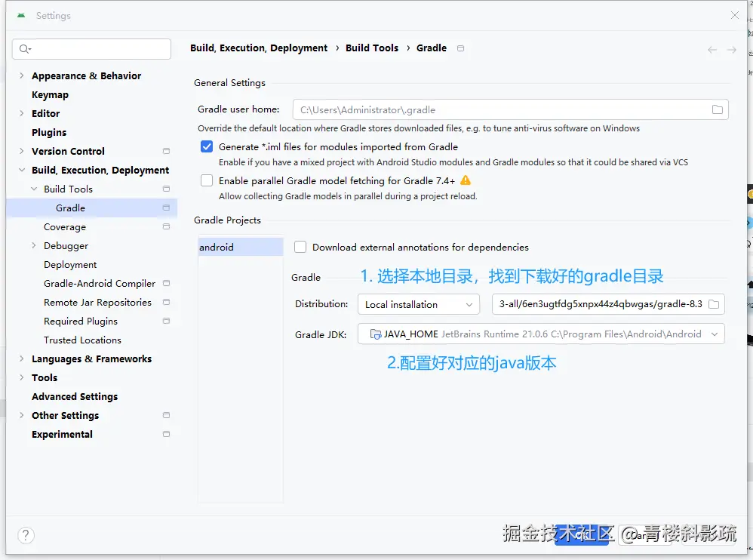Open Experimental settings page
This screenshot has height=560, width=753.
pos(62,434)
